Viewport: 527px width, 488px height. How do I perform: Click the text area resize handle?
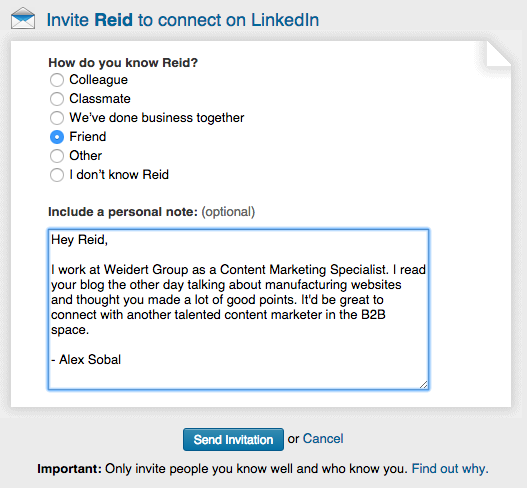point(423,384)
